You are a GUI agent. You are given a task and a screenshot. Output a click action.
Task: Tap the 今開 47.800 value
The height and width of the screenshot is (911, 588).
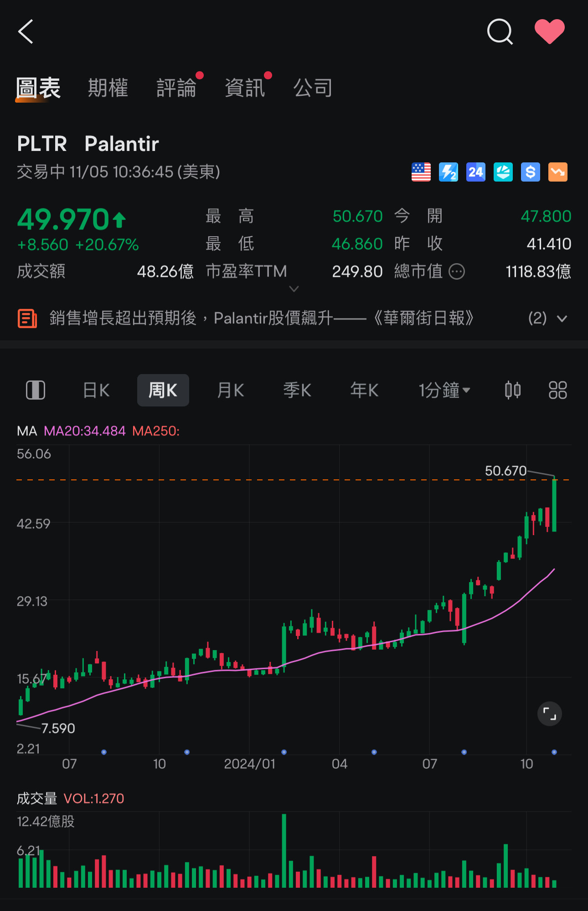546,216
